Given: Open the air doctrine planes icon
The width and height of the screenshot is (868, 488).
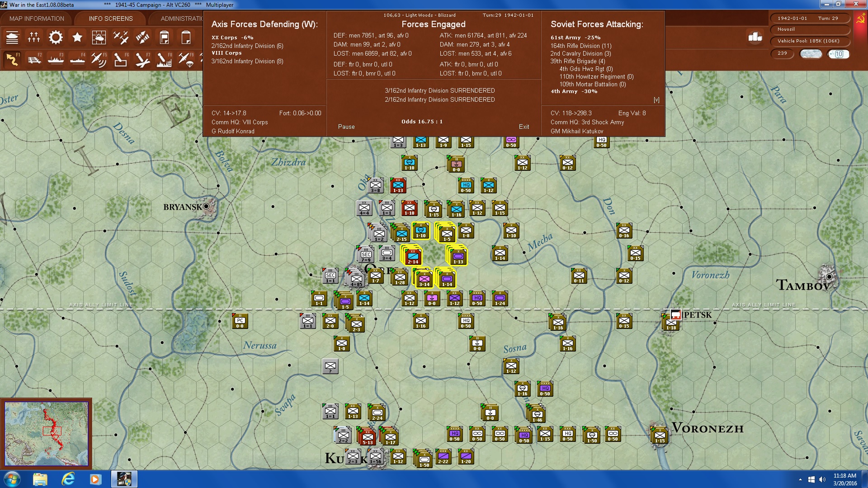Looking at the screenshot, I should (x=121, y=38).
